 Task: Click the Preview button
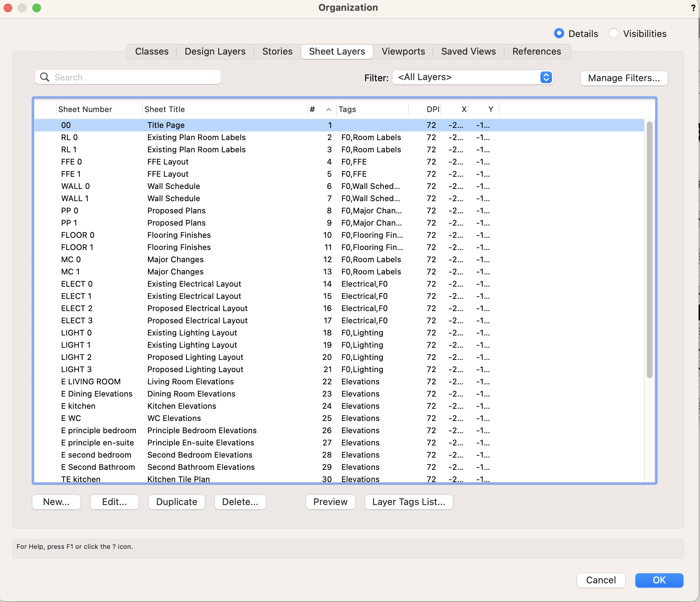330,502
